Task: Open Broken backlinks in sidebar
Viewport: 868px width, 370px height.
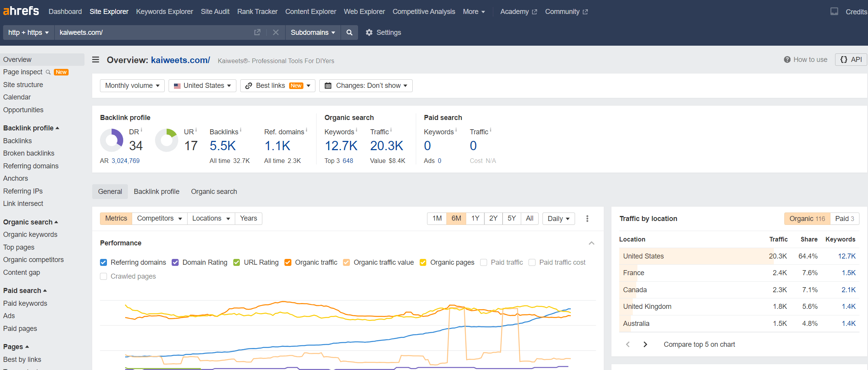Action: coord(29,153)
